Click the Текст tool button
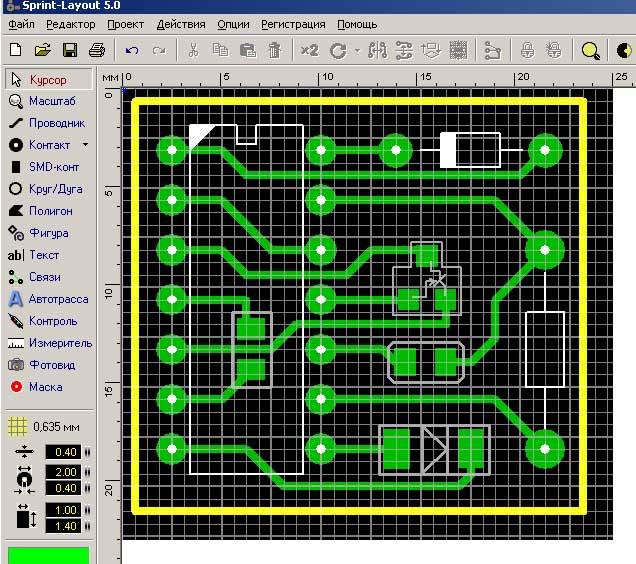The height and width of the screenshot is (564, 636). pyautogui.click(x=47, y=255)
